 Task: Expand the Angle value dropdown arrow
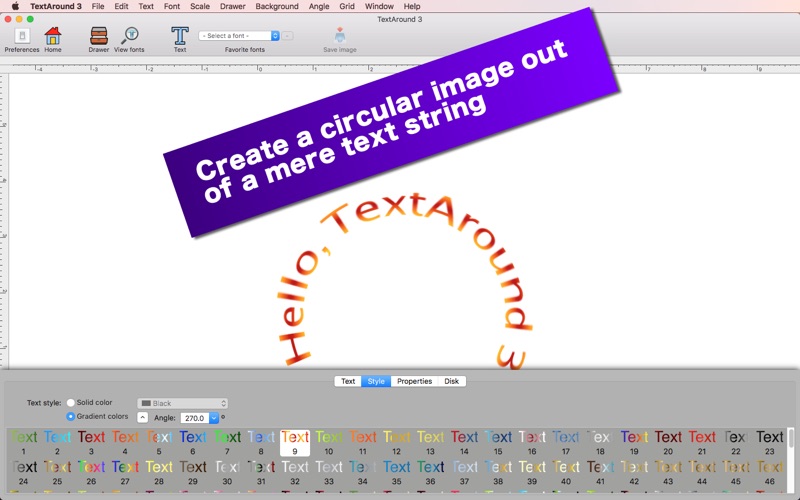click(x=214, y=418)
